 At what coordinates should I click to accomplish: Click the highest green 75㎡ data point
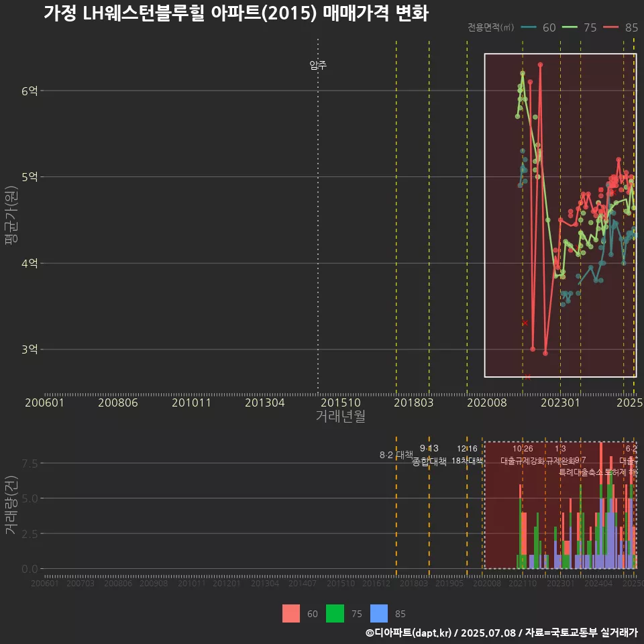[x=523, y=74]
